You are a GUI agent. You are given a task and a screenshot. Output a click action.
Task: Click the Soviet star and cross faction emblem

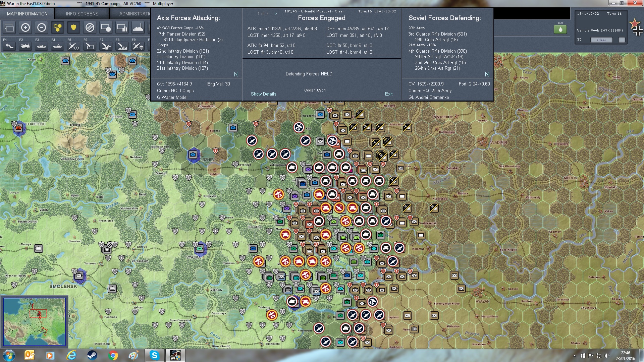pos(636,27)
